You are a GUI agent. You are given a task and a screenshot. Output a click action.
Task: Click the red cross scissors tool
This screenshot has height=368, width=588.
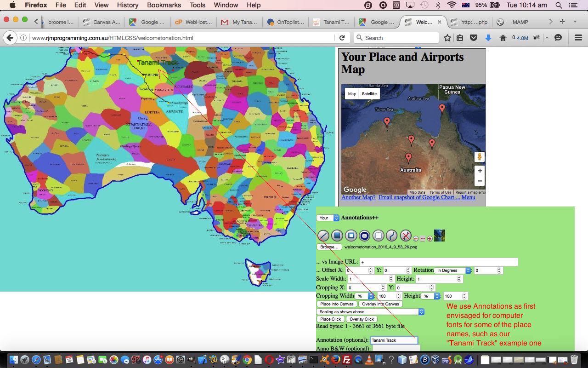pos(406,236)
